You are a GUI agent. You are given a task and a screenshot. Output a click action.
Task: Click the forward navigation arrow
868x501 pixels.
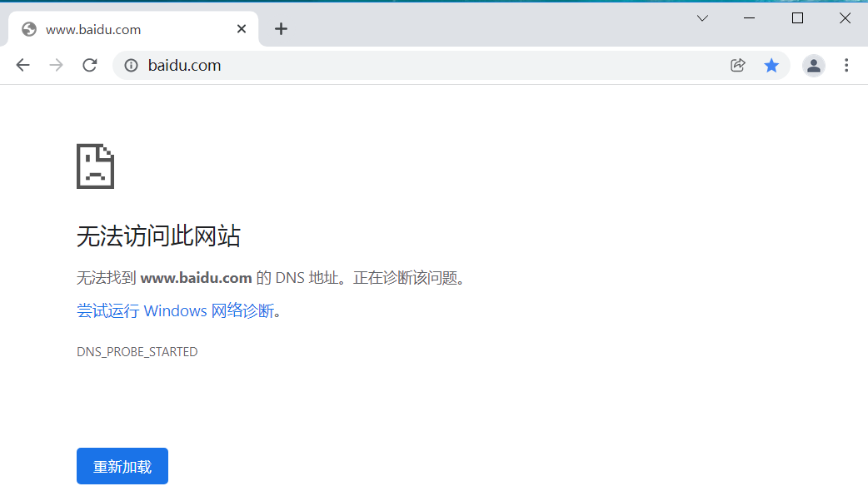pos(56,65)
